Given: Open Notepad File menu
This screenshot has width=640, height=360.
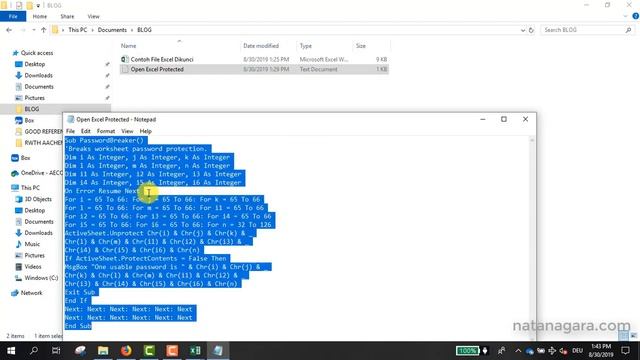Looking at the screenshot, I should pyautogui.click(x=70, y=131).
